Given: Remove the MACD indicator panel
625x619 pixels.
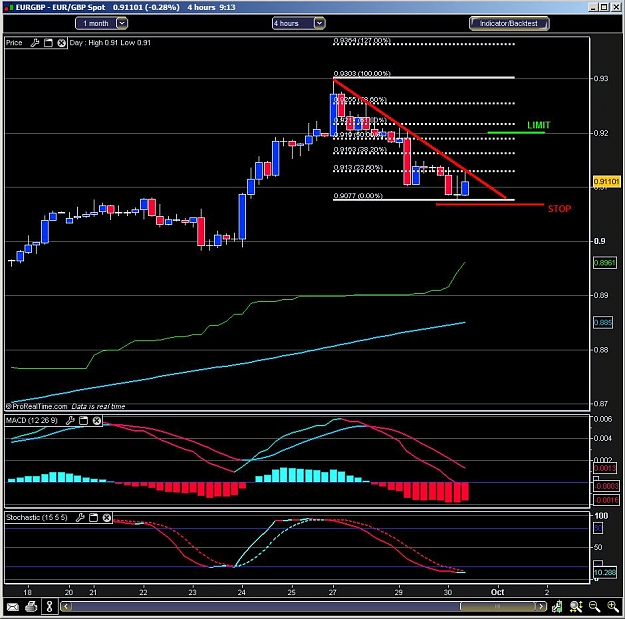Looking at the screenshot, I should pyautogui.click(x=97, y=420).
